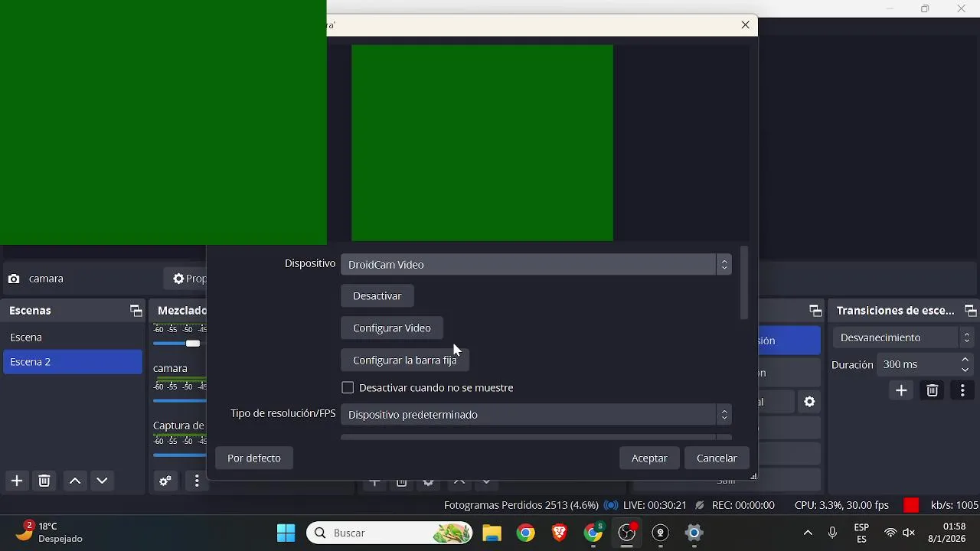Viewport: 980px width, 551px height.
Task: Confirm the dialog with Aceptar
Action: pos(649,458)
